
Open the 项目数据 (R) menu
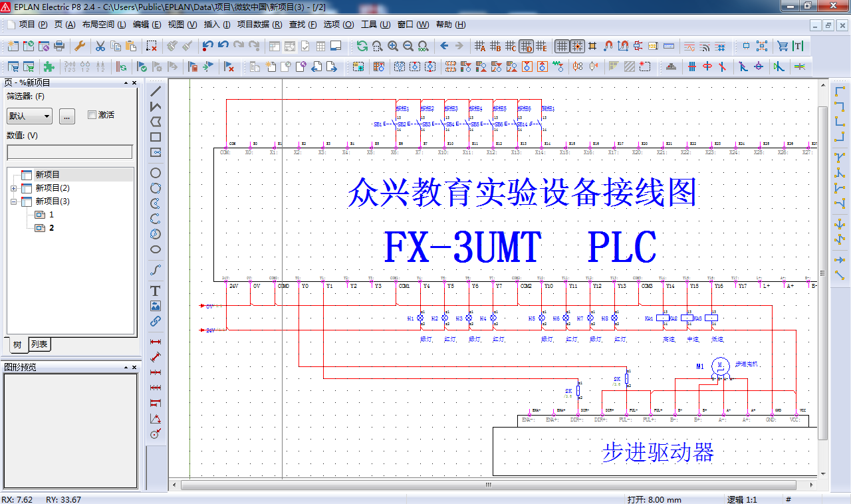click(259, 25)
